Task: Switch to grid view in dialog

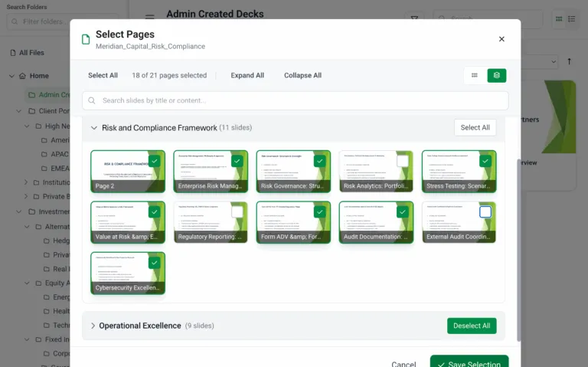Action: click(x=475, y=75)
